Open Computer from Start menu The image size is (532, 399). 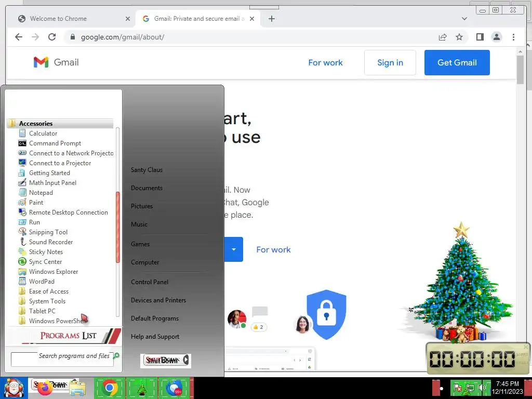tap(145, 262)
